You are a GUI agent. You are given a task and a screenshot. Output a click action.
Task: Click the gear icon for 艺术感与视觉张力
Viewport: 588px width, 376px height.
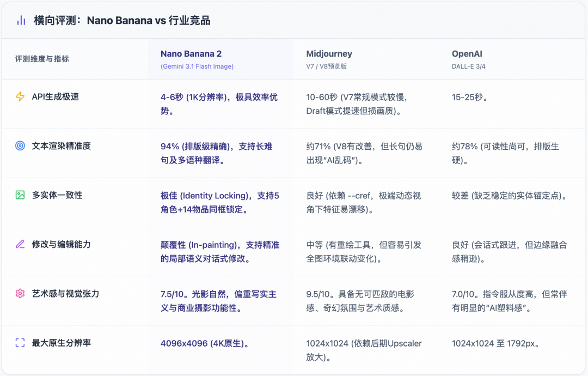tap(20, 294)
